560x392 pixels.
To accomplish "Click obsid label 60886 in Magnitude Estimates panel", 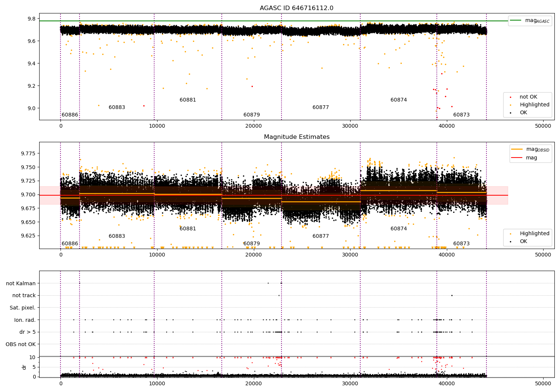I will coord(70,244).
